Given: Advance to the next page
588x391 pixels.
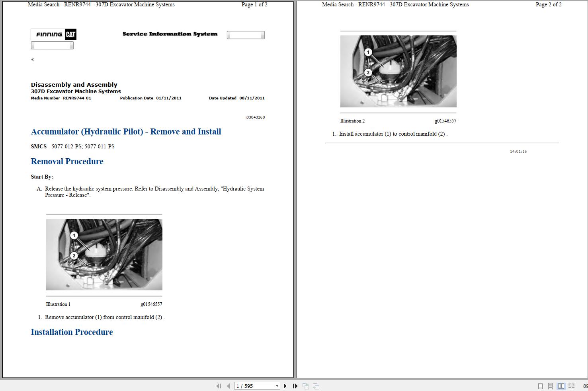Looking at the screenshot, I should [285, 386].
